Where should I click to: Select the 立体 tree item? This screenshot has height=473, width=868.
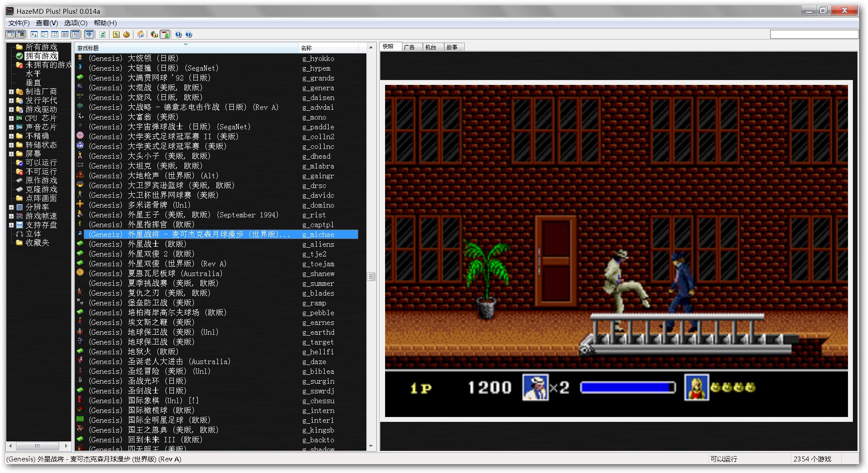point(33,234)
